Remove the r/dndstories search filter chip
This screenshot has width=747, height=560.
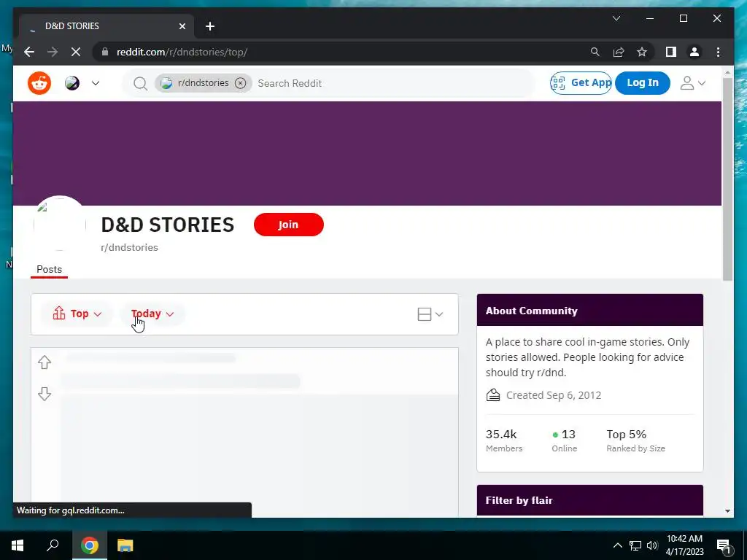click(241, 83)
